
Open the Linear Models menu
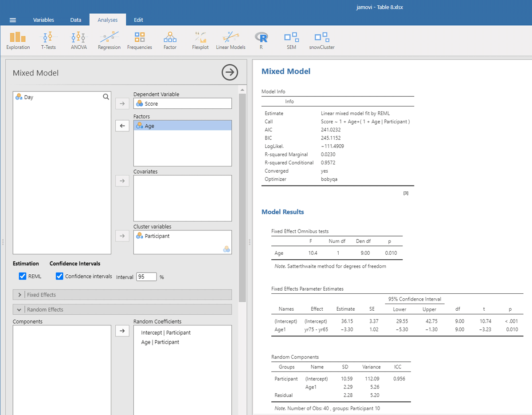(x=231, y=40)
